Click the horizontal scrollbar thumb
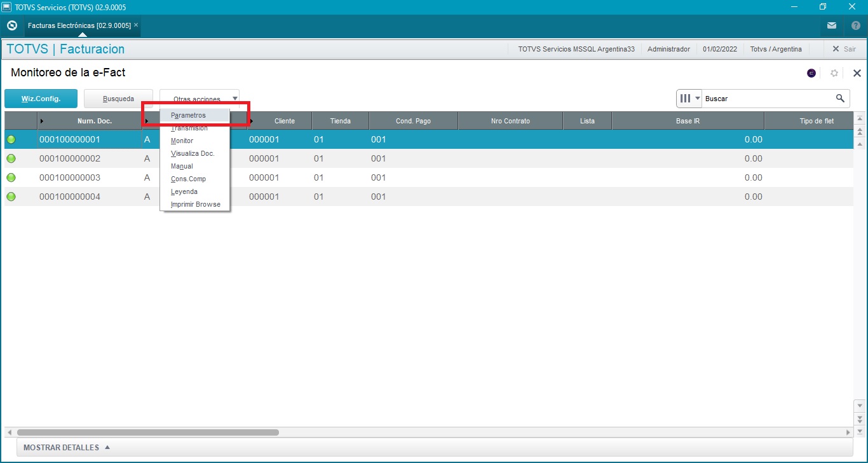 147,432
